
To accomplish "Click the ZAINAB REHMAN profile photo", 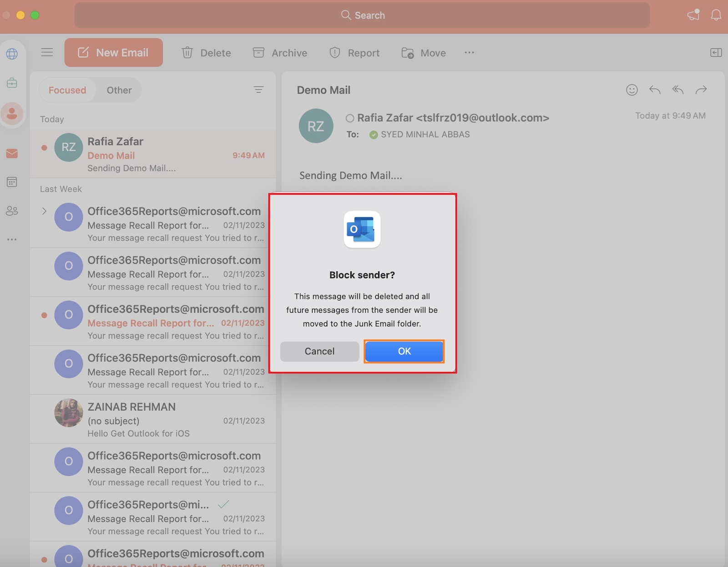I will (x=69, y=413).
